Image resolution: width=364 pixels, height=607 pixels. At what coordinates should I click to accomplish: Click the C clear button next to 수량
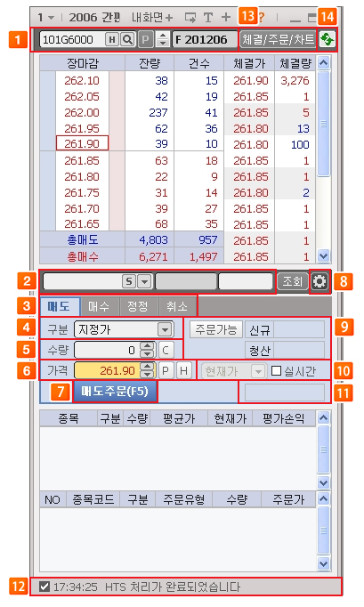(166, 351)
